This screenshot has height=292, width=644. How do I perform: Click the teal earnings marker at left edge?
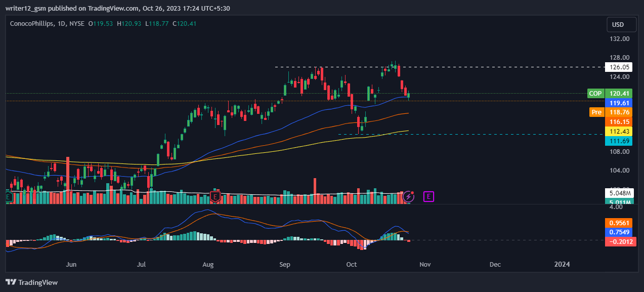pyautogui.click(x=8, y=196)
